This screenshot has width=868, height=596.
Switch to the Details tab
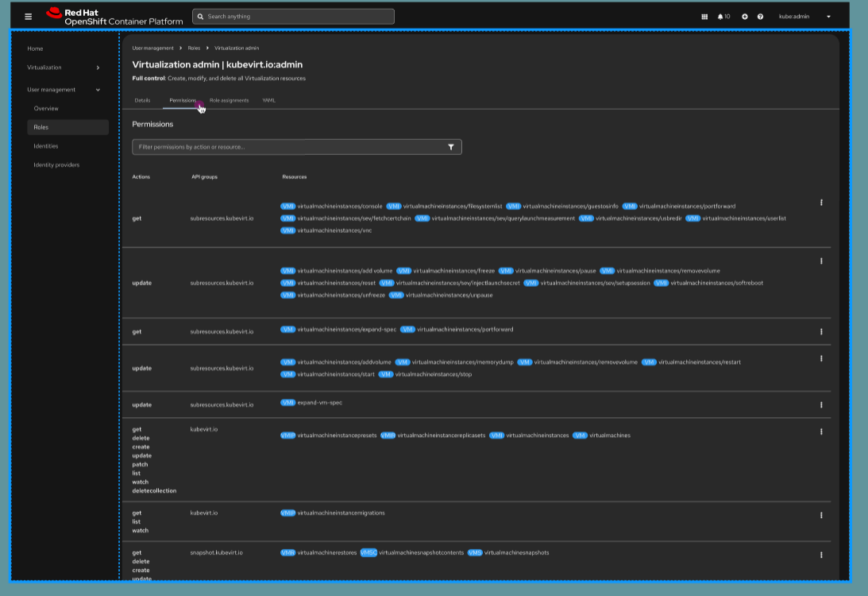click(142, 101)
